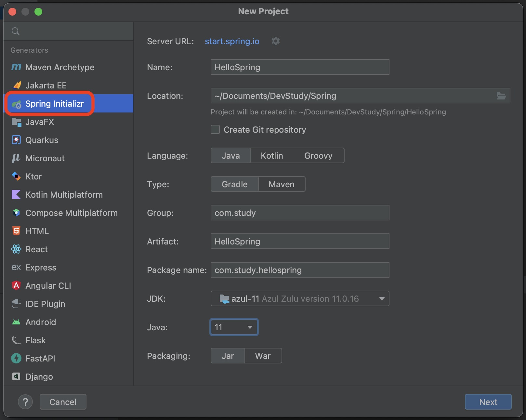526x420 pixels.
Task: Click the generators search field
Action: [x=68, y=31]
